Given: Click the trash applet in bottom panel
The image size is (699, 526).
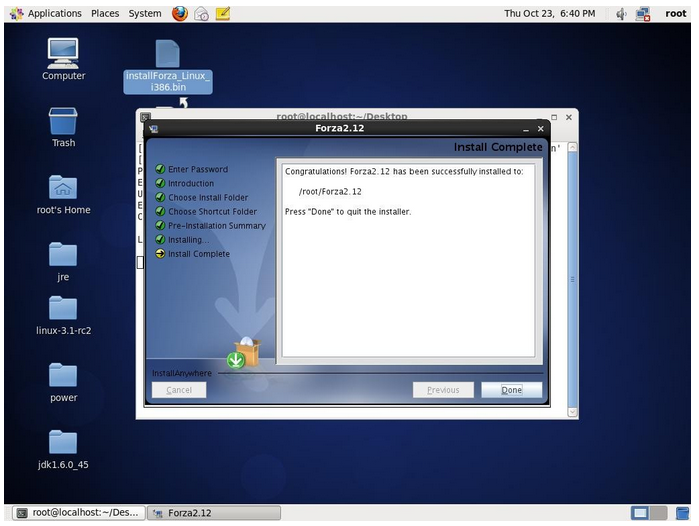Looking at the screenshot, I should (x=682, y=513).
